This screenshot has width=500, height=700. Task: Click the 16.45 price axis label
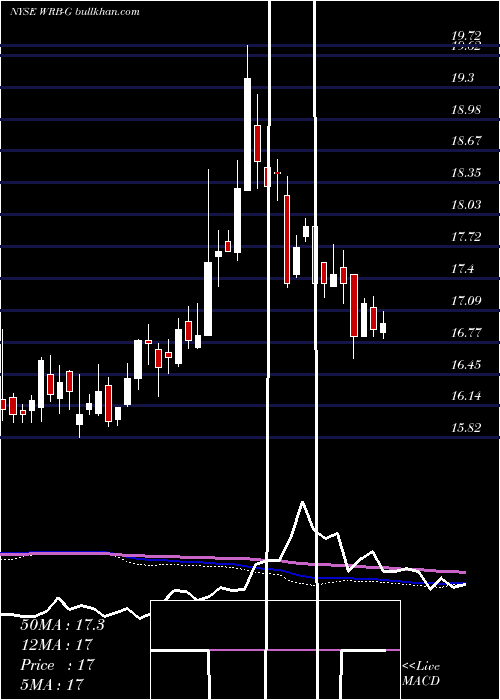(x=466, y=365)
